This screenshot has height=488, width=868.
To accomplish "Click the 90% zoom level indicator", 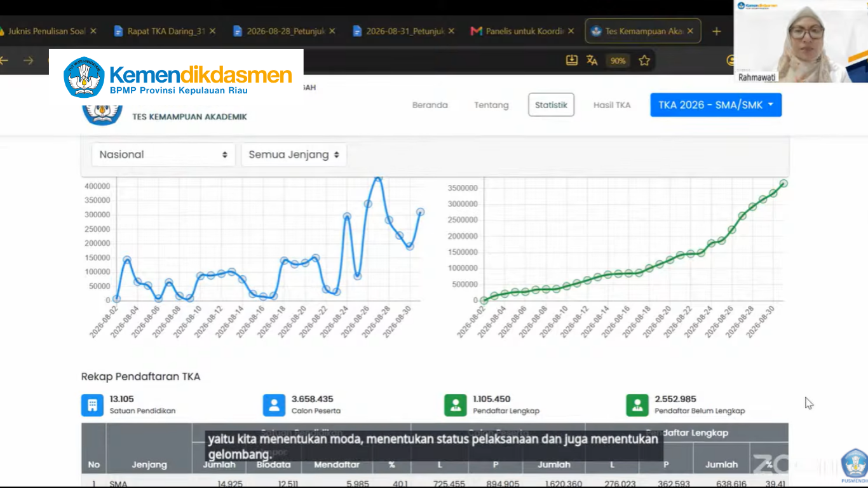I will click(618, 61).
